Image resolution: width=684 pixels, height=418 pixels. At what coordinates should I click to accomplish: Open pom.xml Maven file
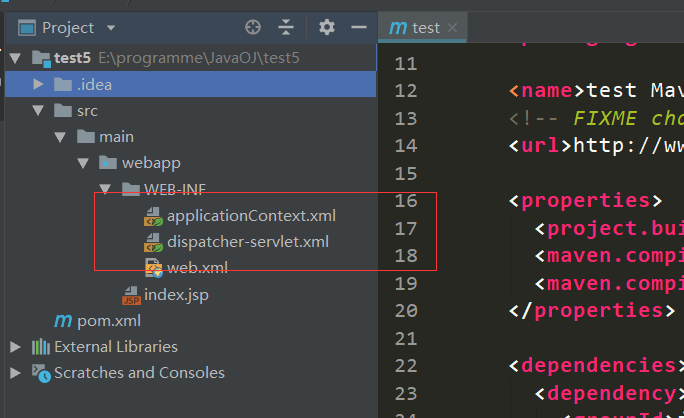pyautogui.click(x=108, y=321)
